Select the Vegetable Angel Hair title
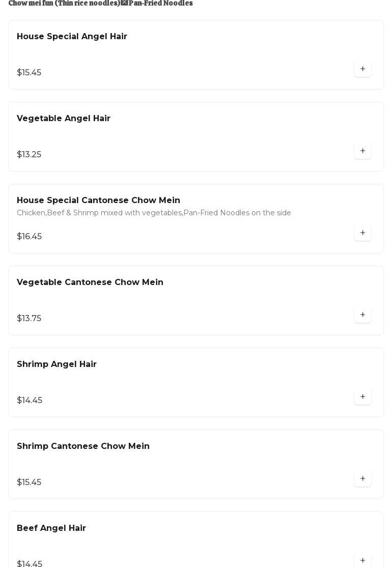Image resolution: width=392 pixels, height=567 pixels. pos(64,119)
